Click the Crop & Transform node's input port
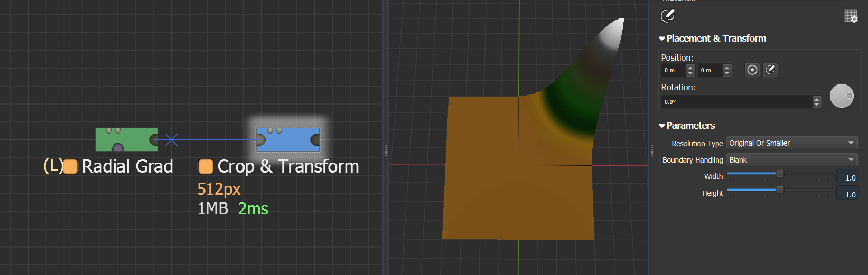The image size is (868, 275). pos(260,140)
